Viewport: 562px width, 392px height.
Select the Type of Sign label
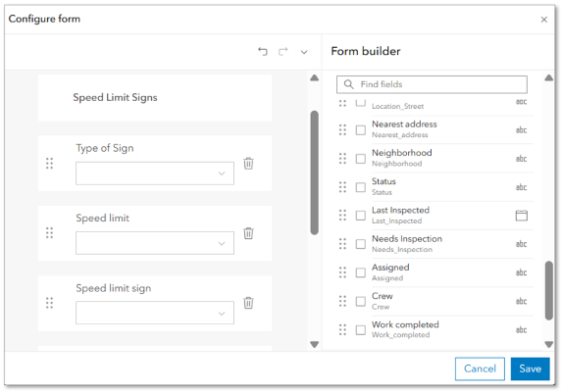[x=105, y=148]
